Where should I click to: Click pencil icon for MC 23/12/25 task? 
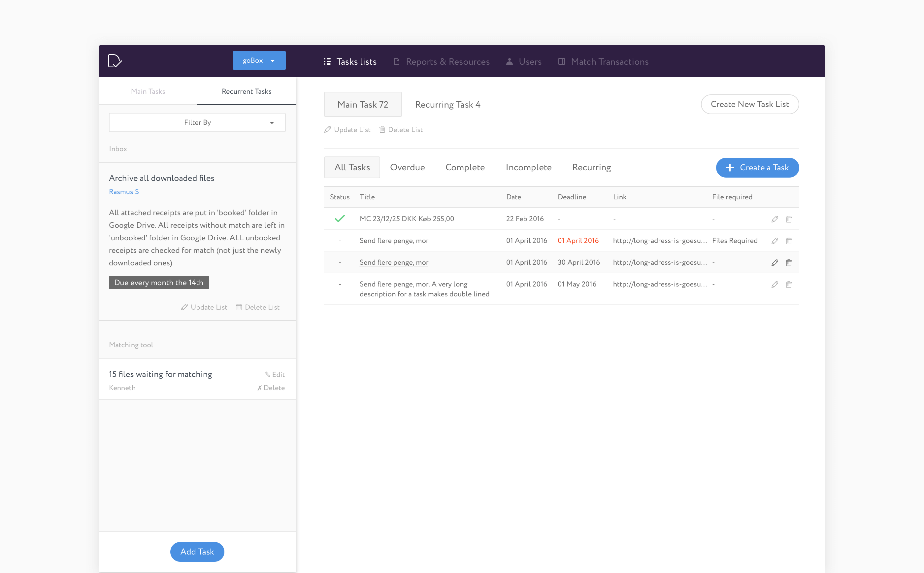click(x=775, y=219)
